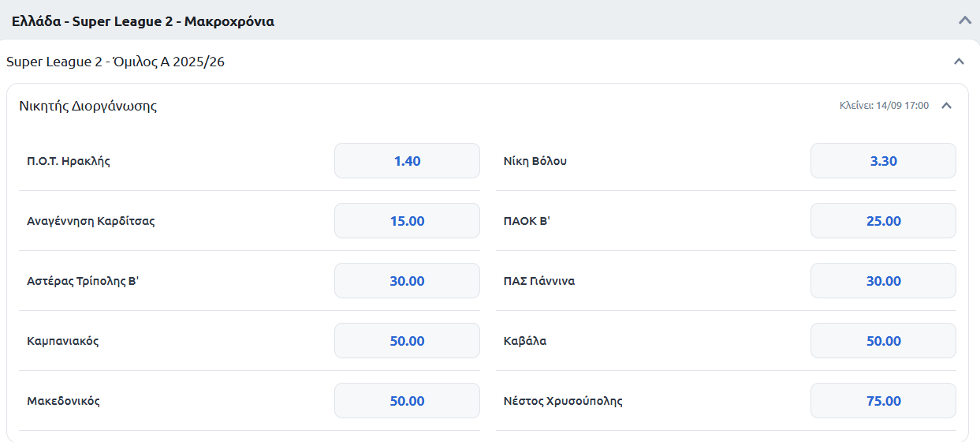
Task: Click the Νέστος Χρυσούπολης team label
Action: pyautogui.click(x=563, y=401)
